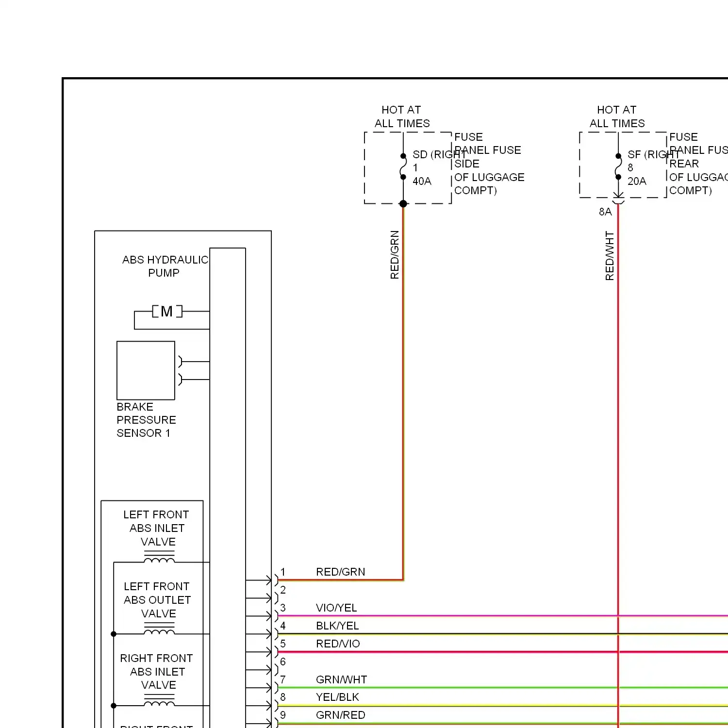The width and height of the screenshot is (728, 728).
Task: Click the RIGHT FRONT ABS INLET VALVE label
Action: 157,672
